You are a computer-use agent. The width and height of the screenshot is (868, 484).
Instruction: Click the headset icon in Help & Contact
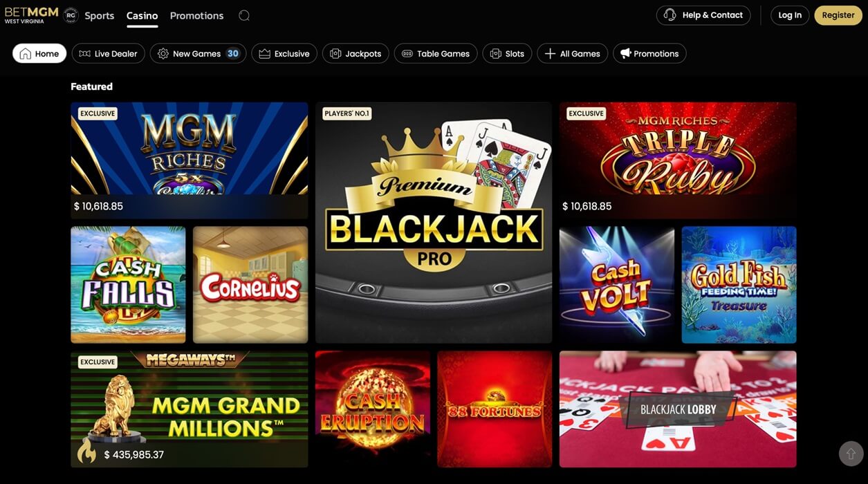coord(670,15)
